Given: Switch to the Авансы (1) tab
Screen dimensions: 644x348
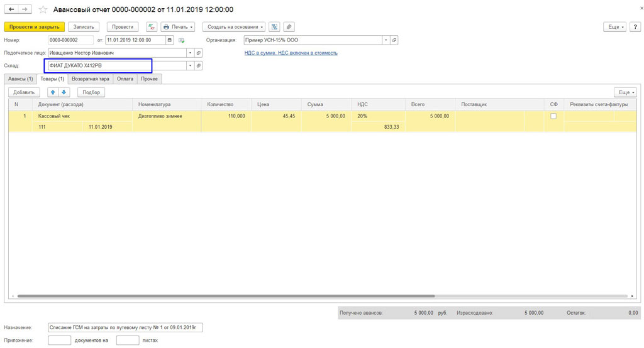Looking at the screenshot, I should click(x=21, y=79).
